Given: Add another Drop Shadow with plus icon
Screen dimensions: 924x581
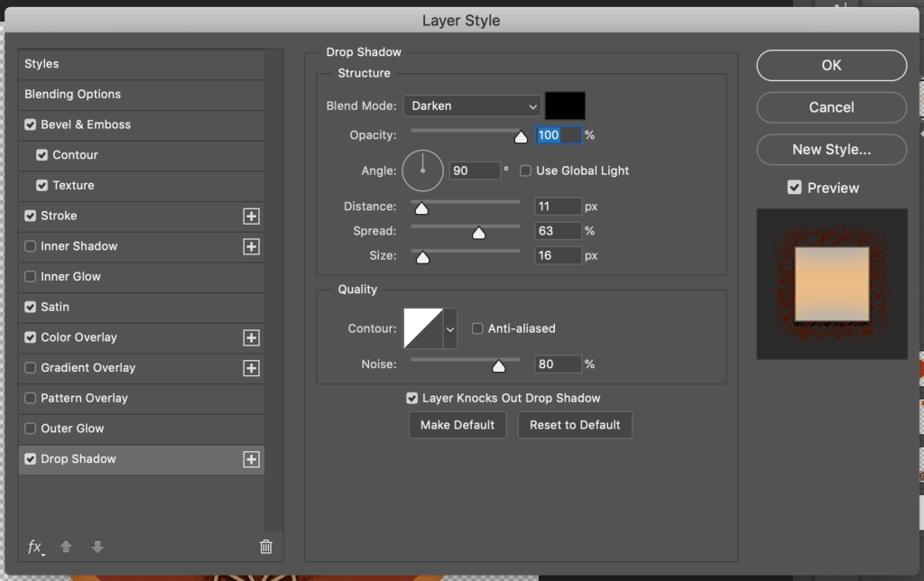Looking at the screenshot, I should pyautogui.click(x=252, y=459).
